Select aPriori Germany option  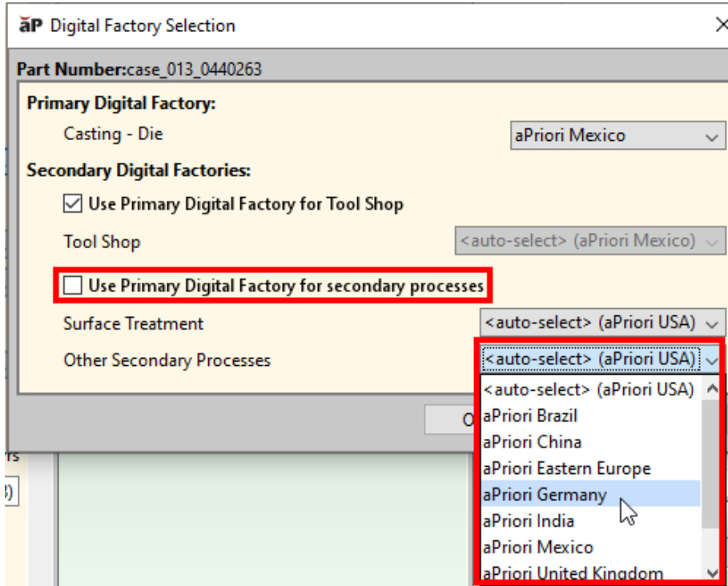coord(545,495)
